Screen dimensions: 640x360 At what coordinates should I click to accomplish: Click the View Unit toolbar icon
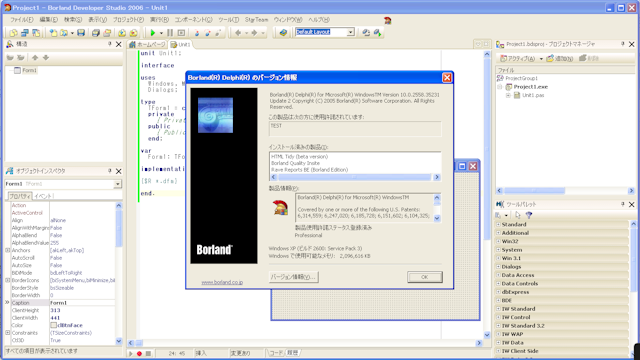tap(13, 33)
